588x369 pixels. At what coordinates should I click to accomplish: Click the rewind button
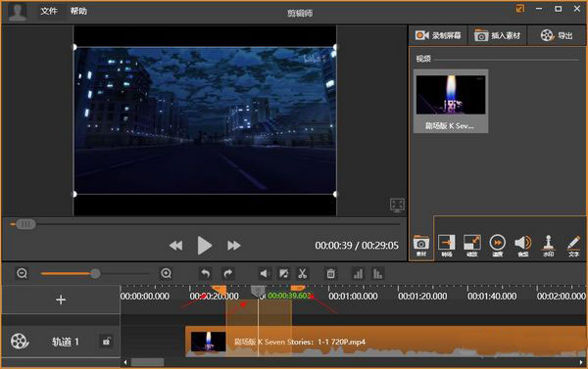tap(175, 246)
